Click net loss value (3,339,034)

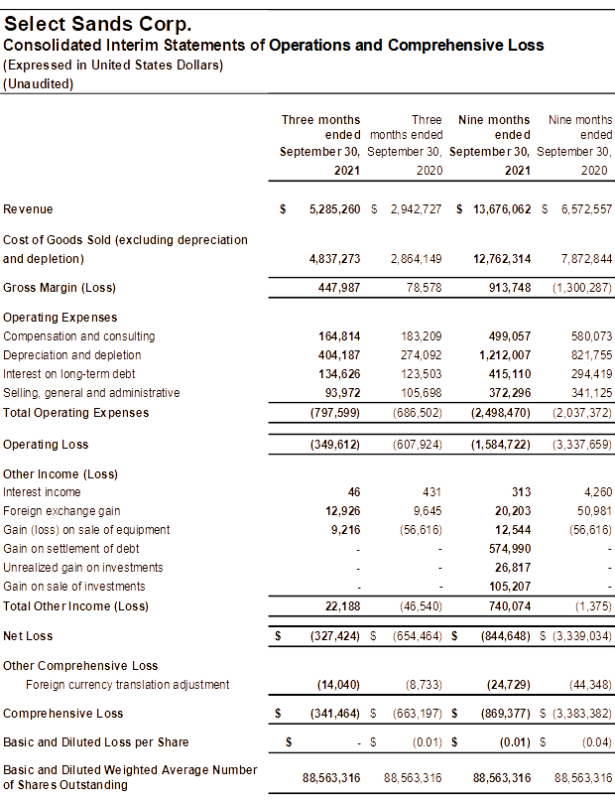click(582, 636)
